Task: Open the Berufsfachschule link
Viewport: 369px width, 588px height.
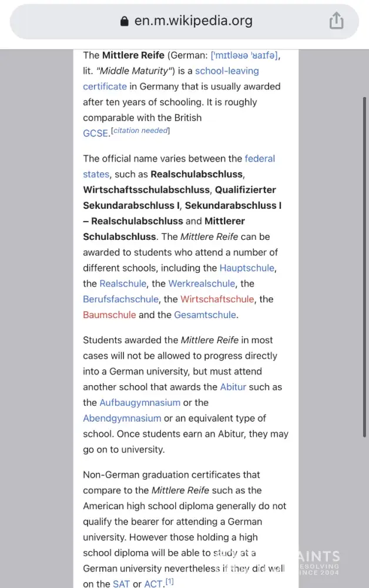Action: coord(120,299)
